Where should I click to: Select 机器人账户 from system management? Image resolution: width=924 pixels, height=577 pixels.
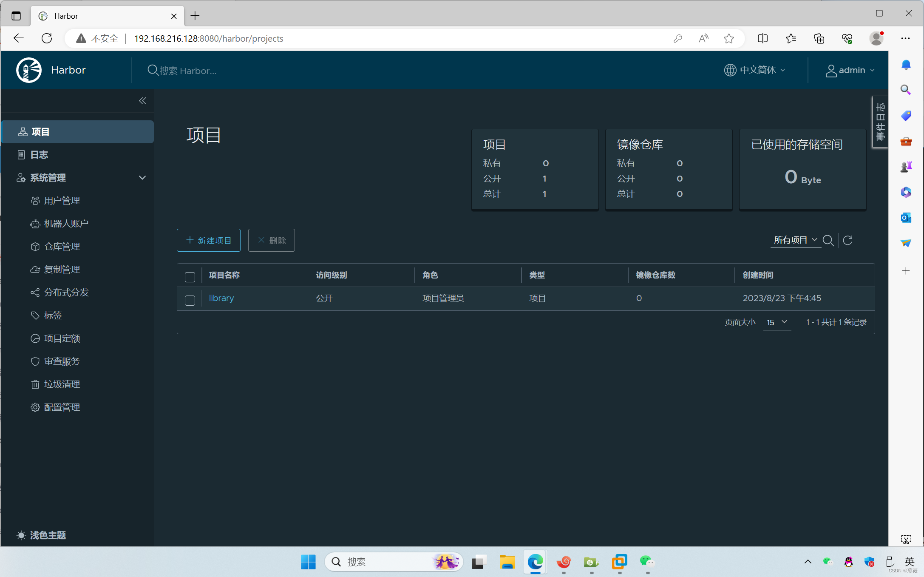tap(66, 223)
